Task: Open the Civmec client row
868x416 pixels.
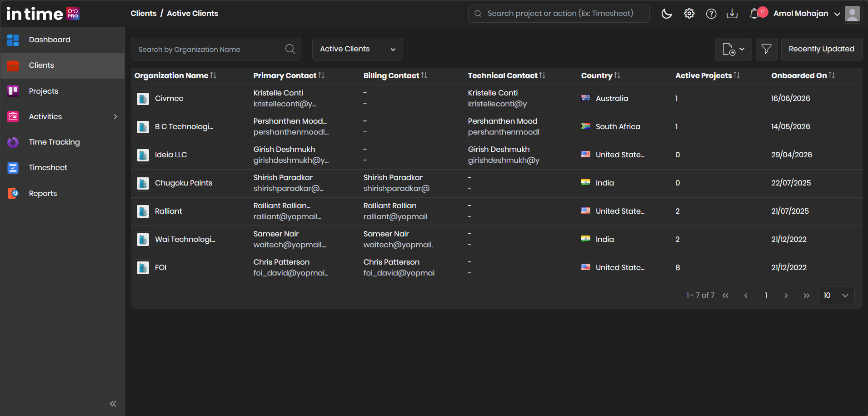Action: click(x=497, y=99)
